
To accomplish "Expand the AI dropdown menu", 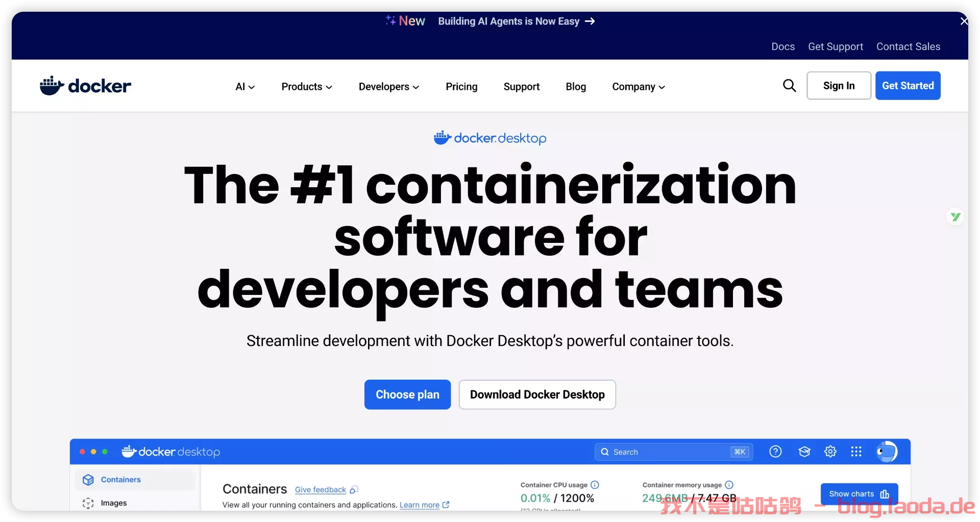I will (245, 87).
